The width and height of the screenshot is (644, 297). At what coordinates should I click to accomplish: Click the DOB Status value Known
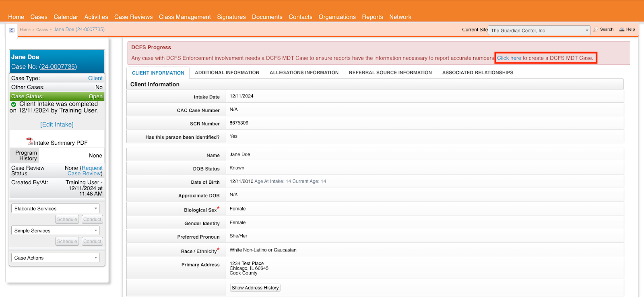click(x=237, y=168)
